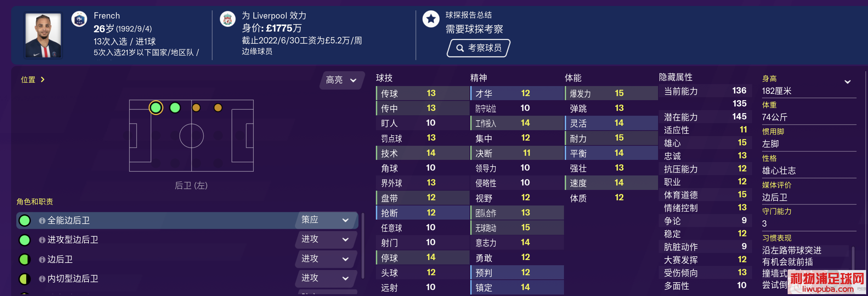Viewport: 868px width, 296px height.
Task: Open the 进攻 duty dropdown for 内切型边后卫
Action: click(x=326, y=278)
